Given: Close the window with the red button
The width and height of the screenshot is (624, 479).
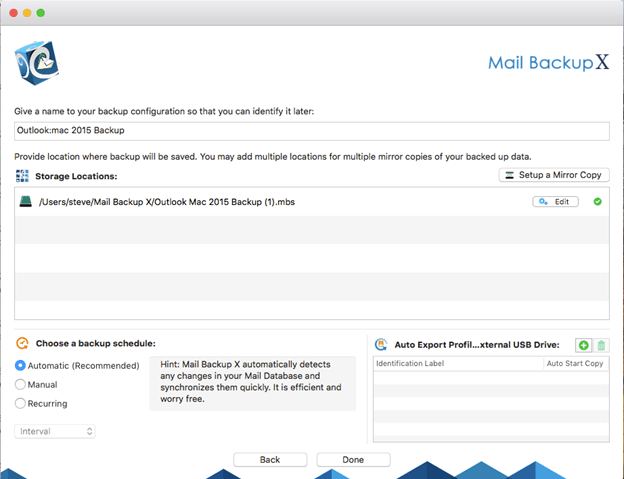Looking at the screenshot, I should point(14,13).
